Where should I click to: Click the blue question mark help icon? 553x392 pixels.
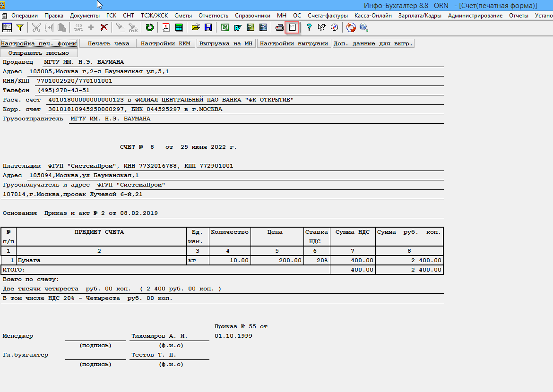click(309, 27)
